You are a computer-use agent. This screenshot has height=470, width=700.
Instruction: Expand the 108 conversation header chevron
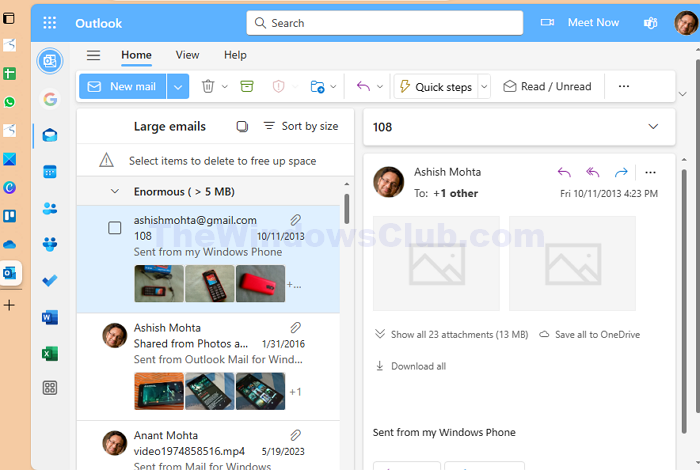pos(653,126)
